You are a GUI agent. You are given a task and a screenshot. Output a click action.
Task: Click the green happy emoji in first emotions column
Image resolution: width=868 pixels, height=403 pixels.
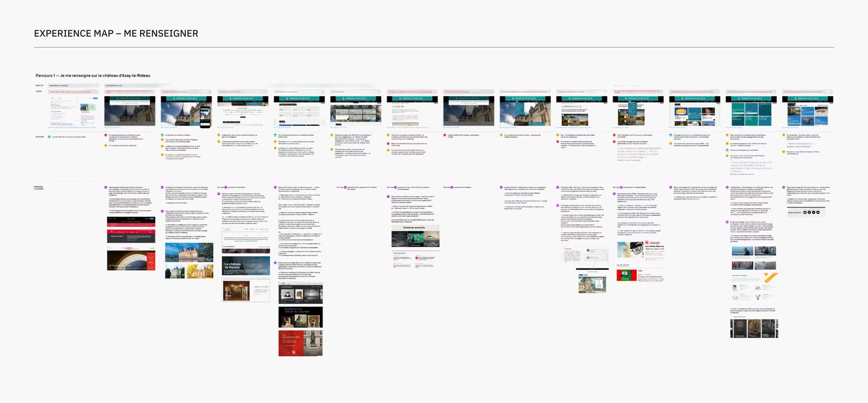49,137
